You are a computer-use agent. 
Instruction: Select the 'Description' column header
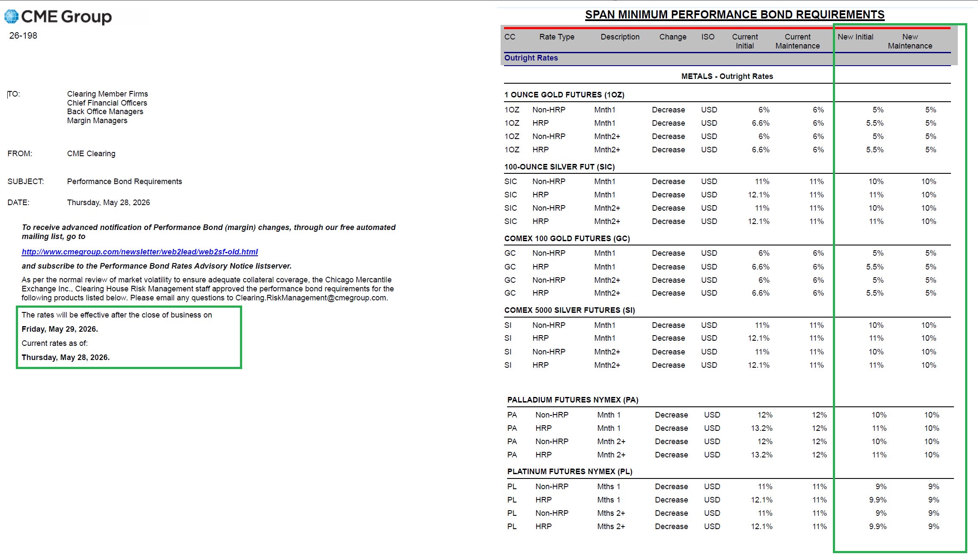620,37
